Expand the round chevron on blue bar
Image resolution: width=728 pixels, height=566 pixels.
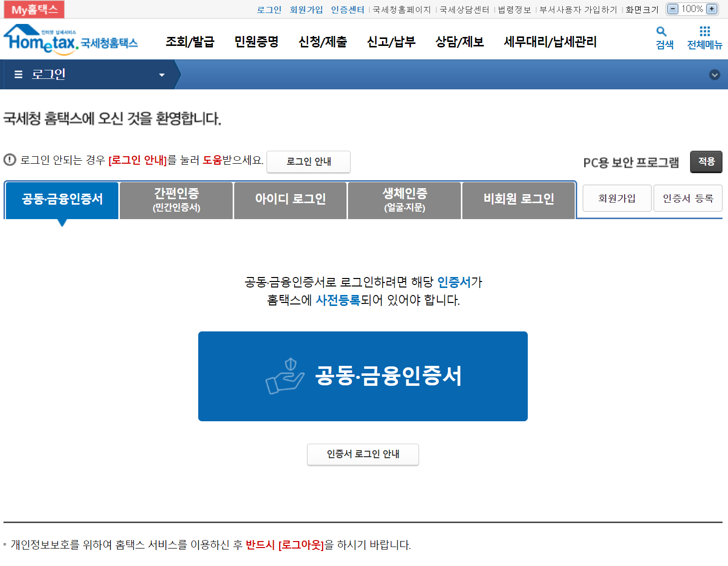(x=715, y=75)
